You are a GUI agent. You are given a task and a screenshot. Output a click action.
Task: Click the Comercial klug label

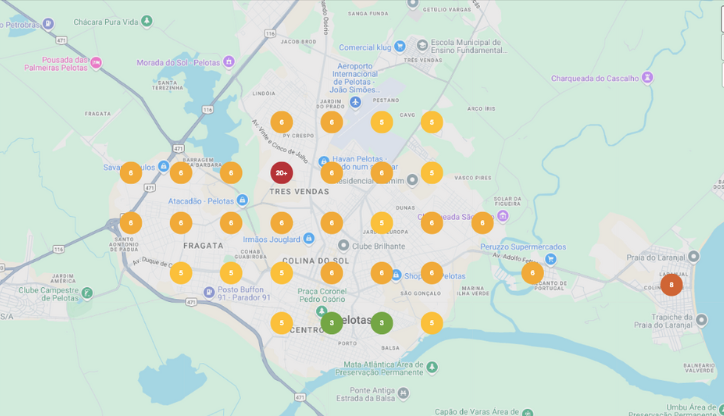pos(365,48)
